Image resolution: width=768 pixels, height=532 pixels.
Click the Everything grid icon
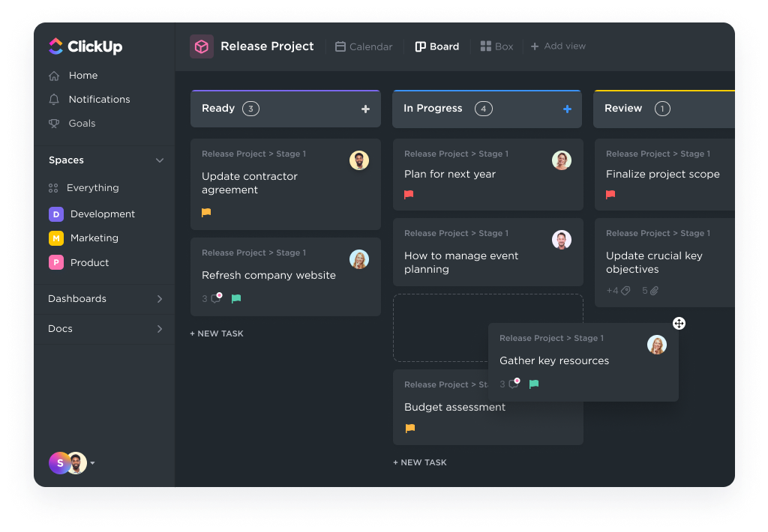click(53, 188)
